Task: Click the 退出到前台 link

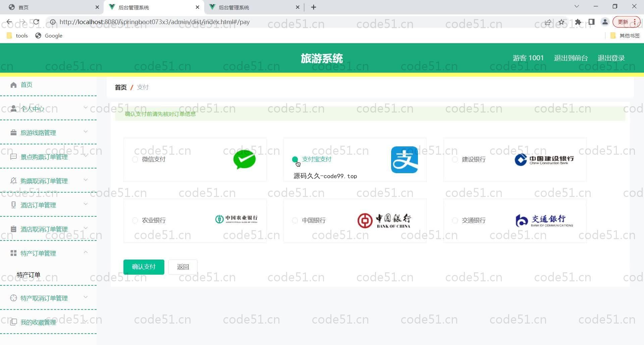Action: pos(571,58)
